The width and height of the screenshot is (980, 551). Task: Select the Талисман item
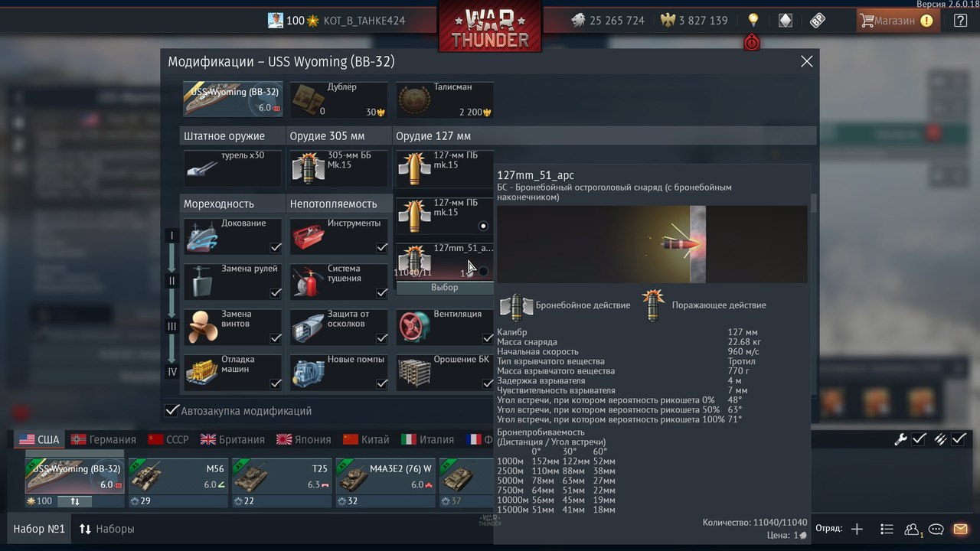[444, 99]
